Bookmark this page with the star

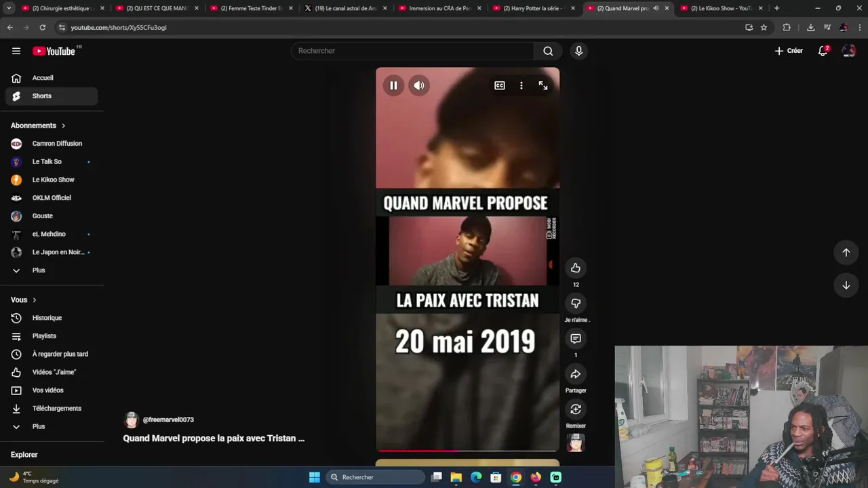764,27
